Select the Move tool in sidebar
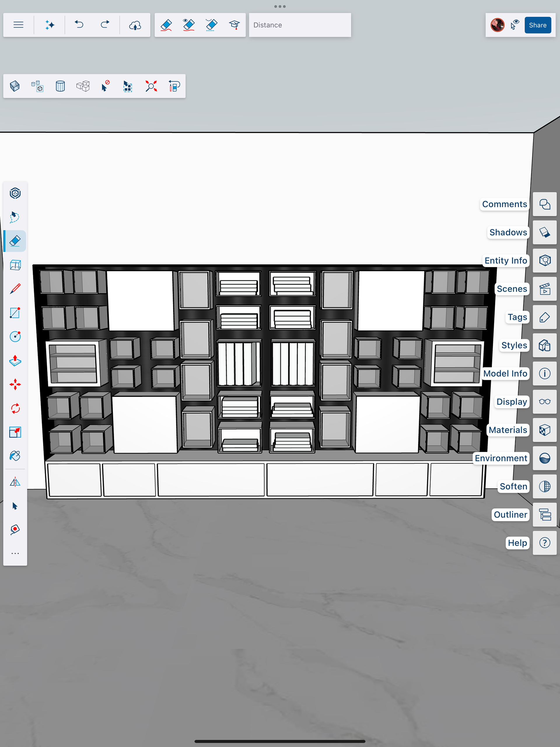Screen dimensions: 560x747 [15, 384]
